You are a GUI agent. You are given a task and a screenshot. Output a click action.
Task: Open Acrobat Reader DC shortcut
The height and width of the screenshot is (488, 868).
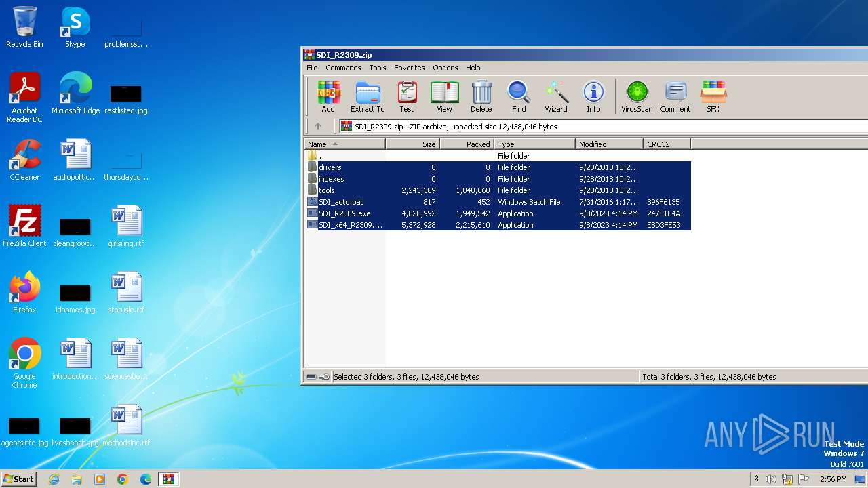click(24, 98)
